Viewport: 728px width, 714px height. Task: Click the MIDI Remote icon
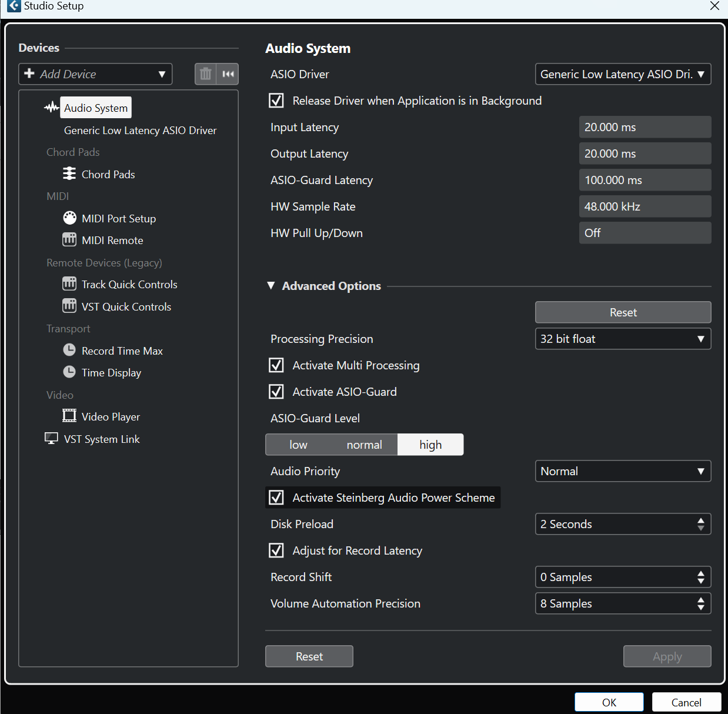(69, 239)
